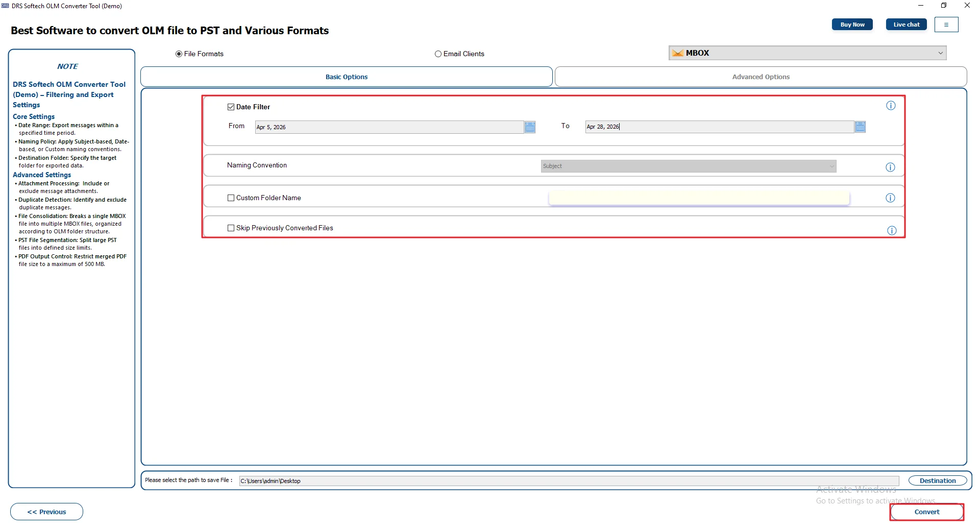Go back with the Previous button
Screen dimensions: 980x531
(x=46, y=512)
